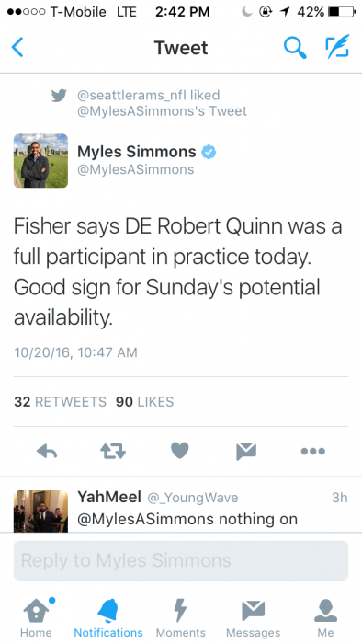Open the Home tab

(36, 617)
